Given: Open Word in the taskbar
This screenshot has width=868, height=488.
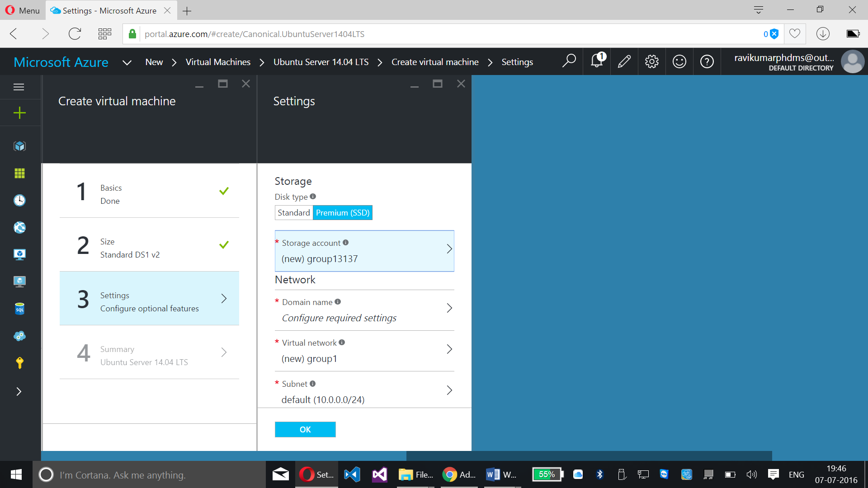Looking at the screenshot, I should (x=502, y=475).
